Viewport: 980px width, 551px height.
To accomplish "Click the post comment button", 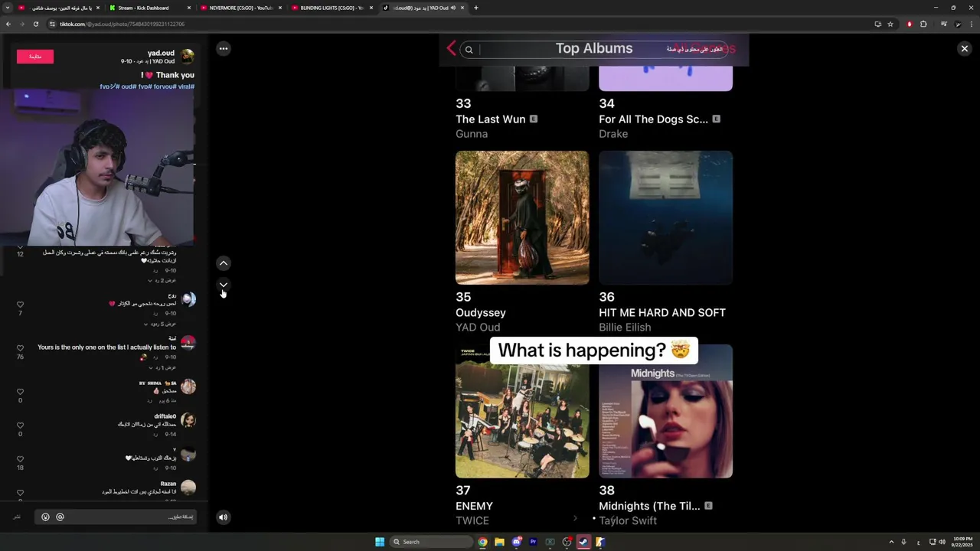I will click(x=16, y=517).
